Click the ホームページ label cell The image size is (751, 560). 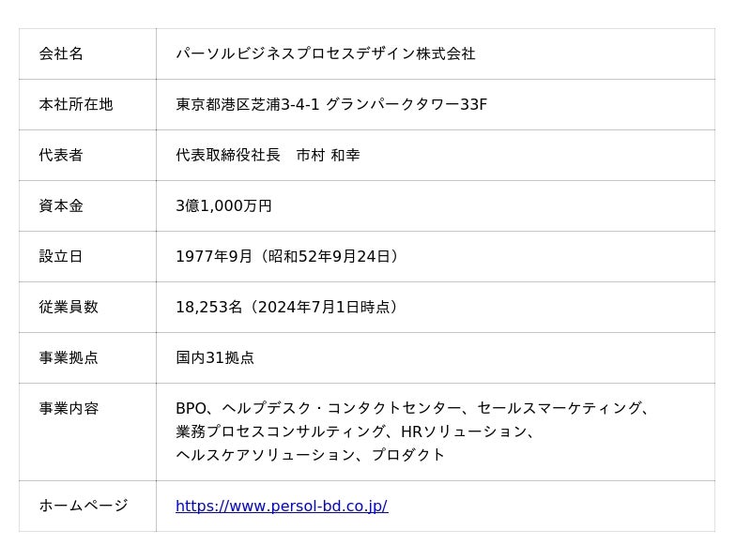coord(87,506)
